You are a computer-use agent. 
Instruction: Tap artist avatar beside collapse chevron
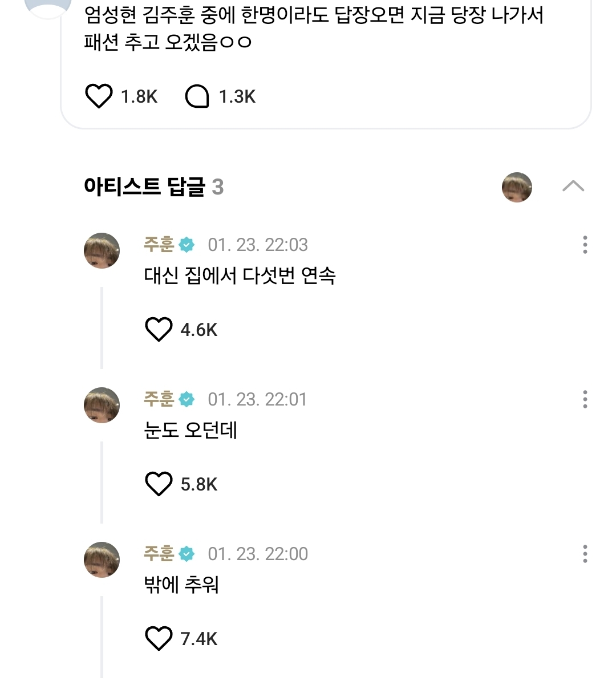(517, 187)
